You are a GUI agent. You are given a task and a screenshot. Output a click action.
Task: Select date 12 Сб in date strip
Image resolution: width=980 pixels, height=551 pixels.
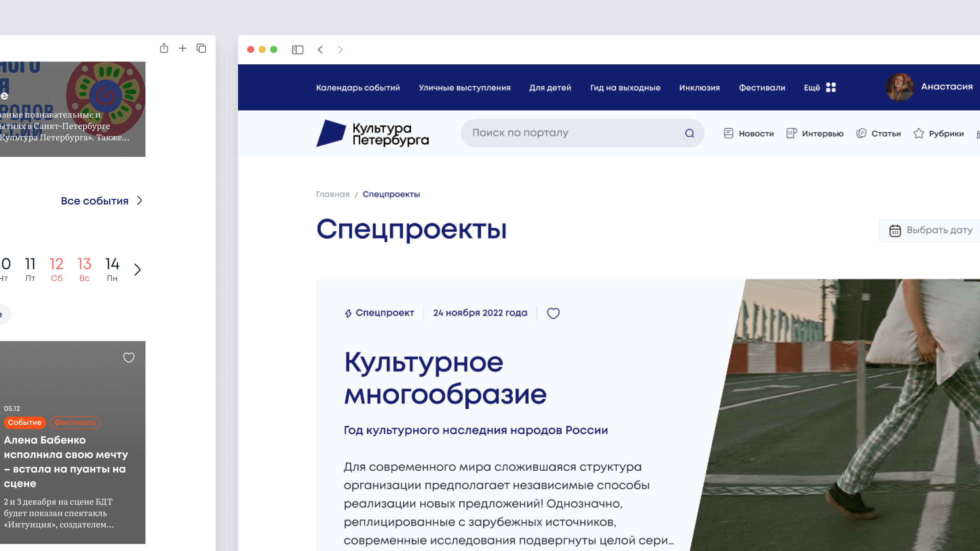tap(57, 269)
